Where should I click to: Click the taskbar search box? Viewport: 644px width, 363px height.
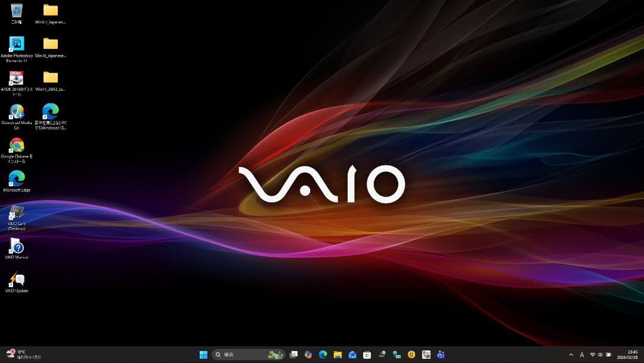tap(248, 355)
